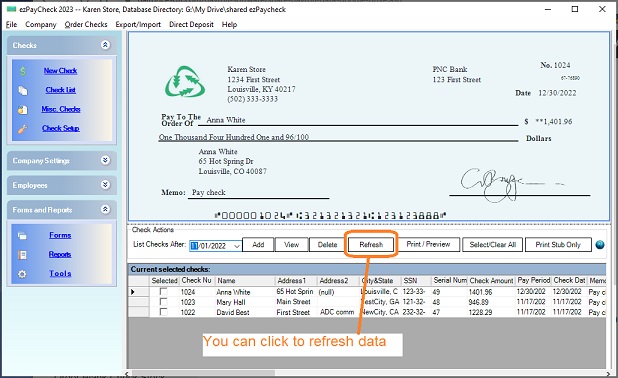Open the Check Setup link
Image resolution: width=618 pixels, height=378 pixels.
click(x=61, y=128)
